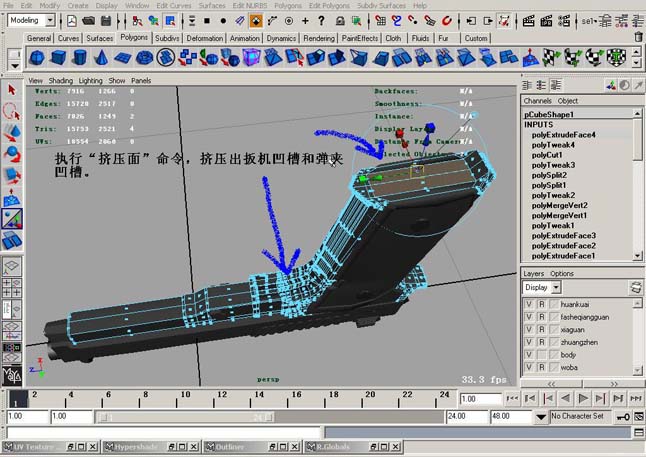Switch to the Subdivs shelf tab
This screenshot has width=646, height=457.
coord(167,38)
